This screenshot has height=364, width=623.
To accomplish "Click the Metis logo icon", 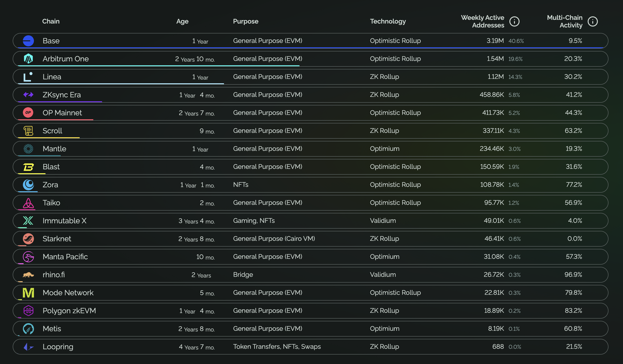I will pyautogui.click(x=28, y=329).
